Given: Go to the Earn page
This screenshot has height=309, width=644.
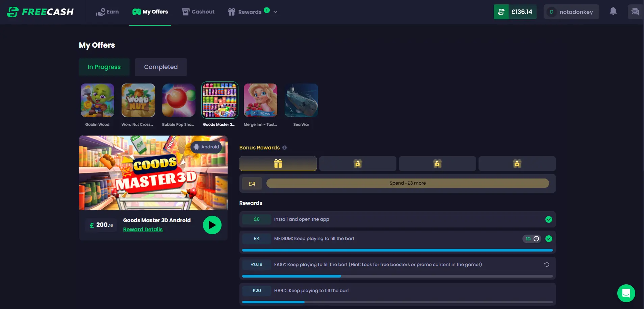Looking at the screenshot, I should tap(107, 12).
